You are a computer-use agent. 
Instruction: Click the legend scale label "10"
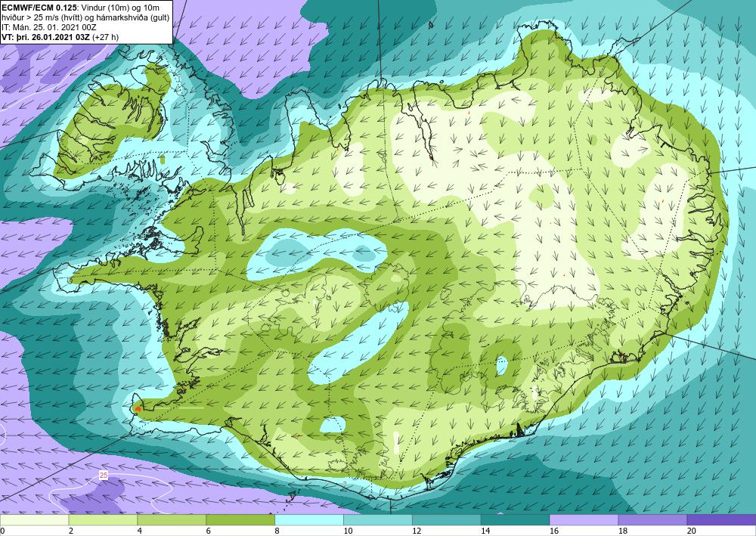pos(348,531)
